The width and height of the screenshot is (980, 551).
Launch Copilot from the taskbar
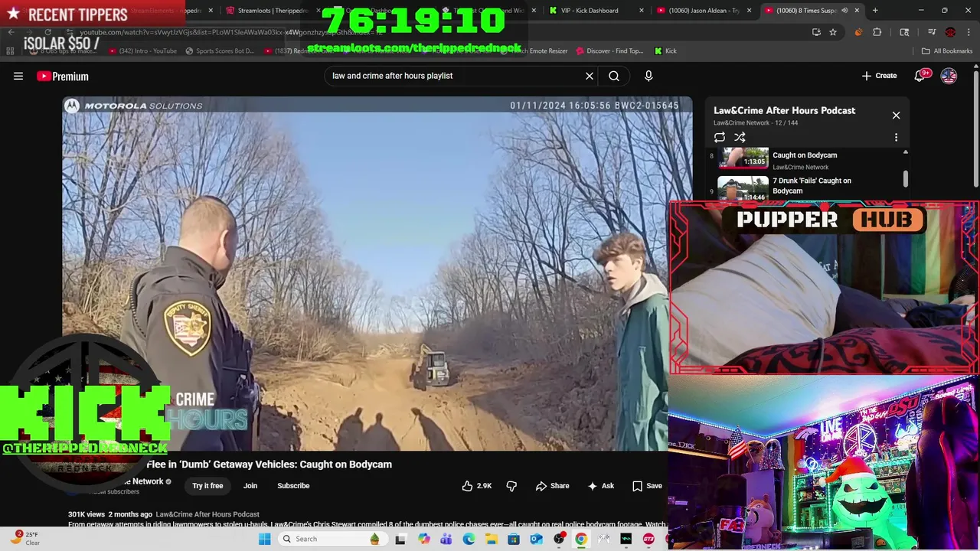[x=423, y=539]
